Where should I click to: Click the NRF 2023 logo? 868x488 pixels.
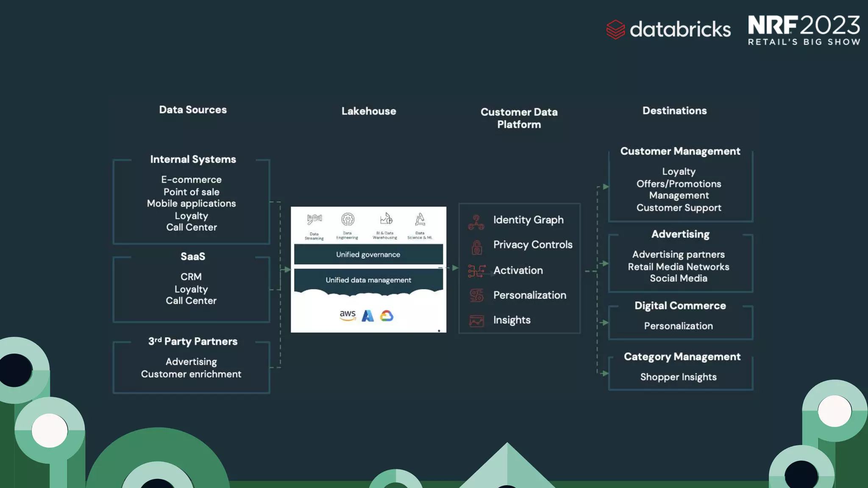804,30
